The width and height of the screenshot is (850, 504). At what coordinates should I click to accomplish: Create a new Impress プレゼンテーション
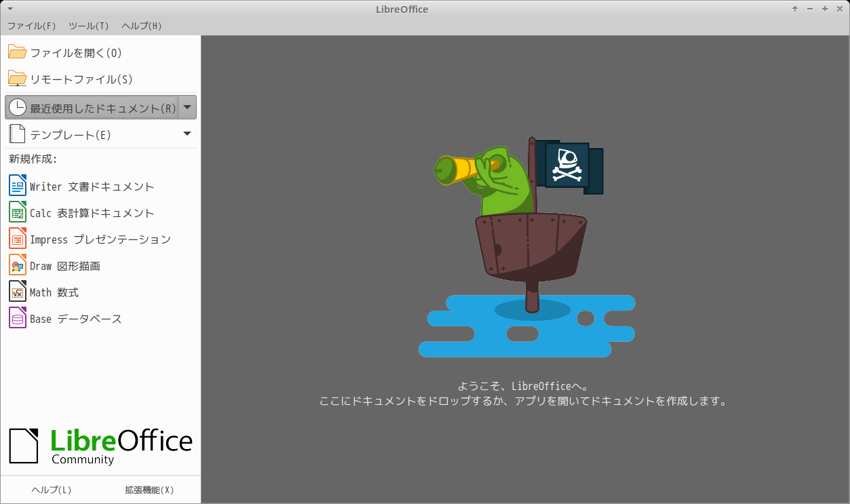[x=100, y=239]
